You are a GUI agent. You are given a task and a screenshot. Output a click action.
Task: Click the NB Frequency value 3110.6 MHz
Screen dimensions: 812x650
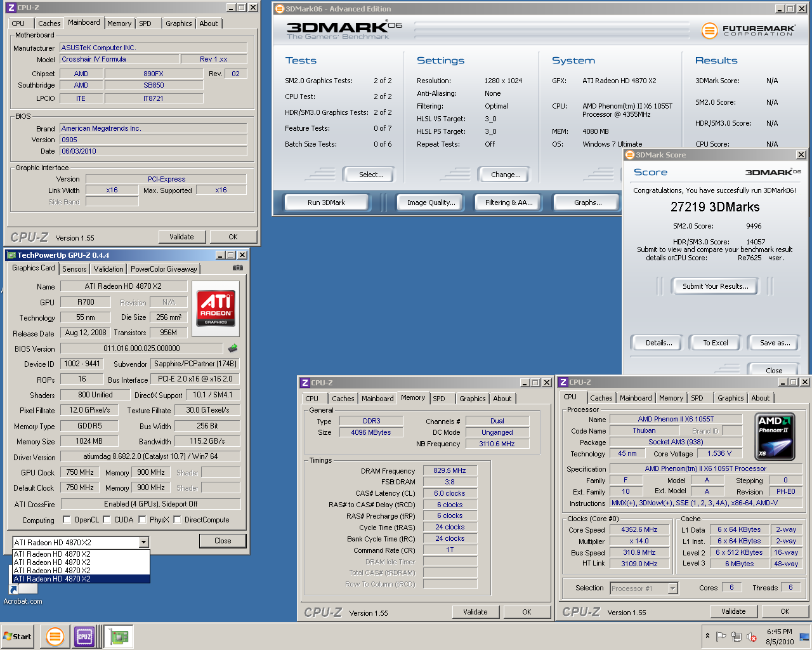coord(497,444)
